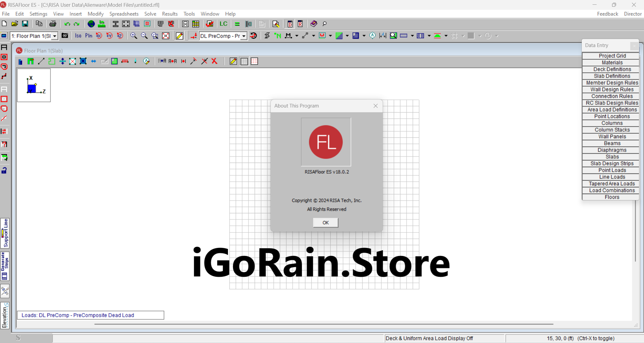
Task: Toggle the green N node labels display
Action: point(278,36)
